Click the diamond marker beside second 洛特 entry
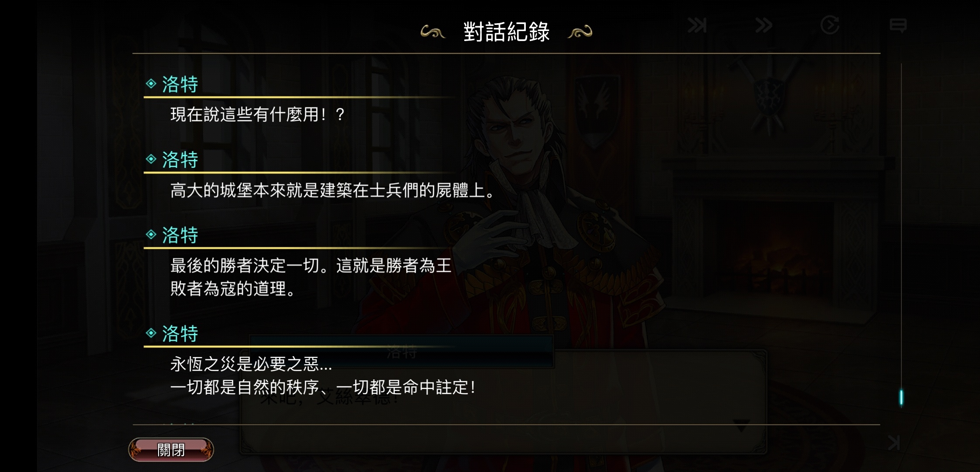 point(151,159)
